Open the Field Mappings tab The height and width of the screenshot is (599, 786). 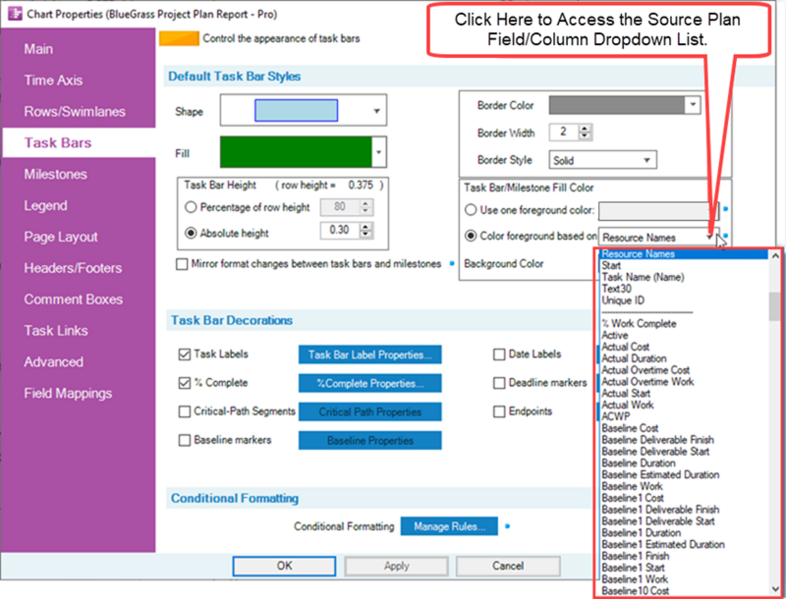pyautogui.click(x=68, y=393)
